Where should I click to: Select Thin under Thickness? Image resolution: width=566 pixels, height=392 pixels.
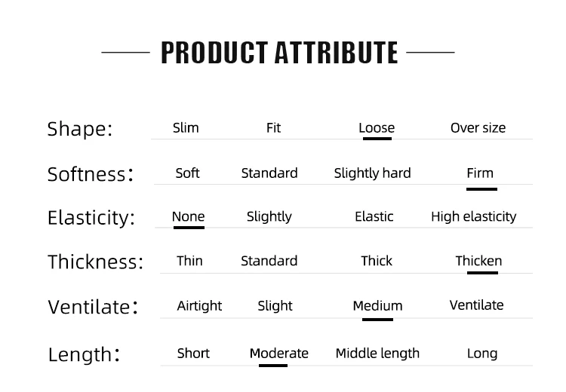[189, 261]
